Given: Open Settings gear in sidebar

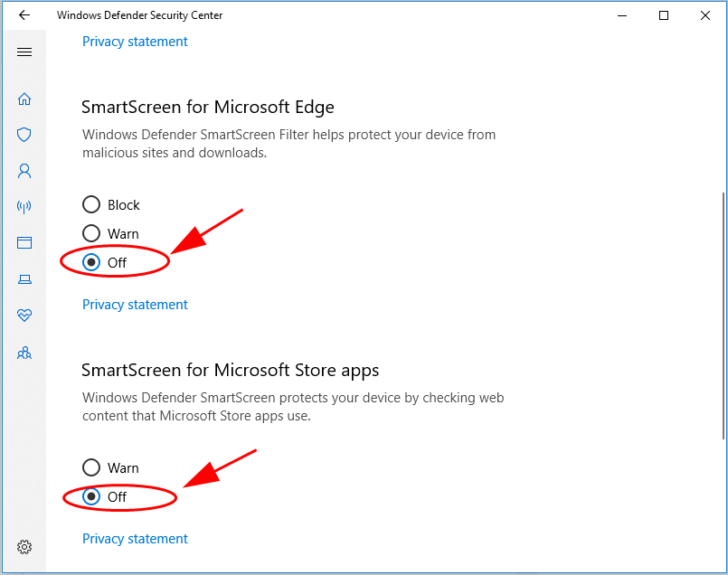Looking at the screenshot, I should click(24, 547).
